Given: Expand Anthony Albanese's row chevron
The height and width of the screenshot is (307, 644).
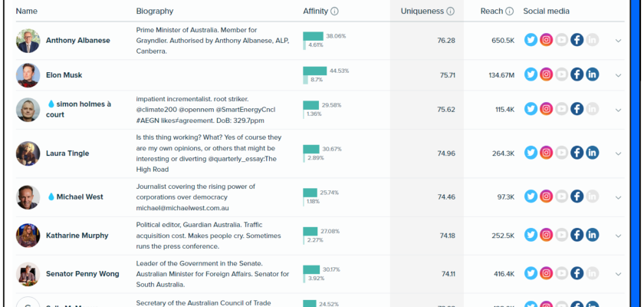Looking at the screenshot, I should click(x=618, y=41).
